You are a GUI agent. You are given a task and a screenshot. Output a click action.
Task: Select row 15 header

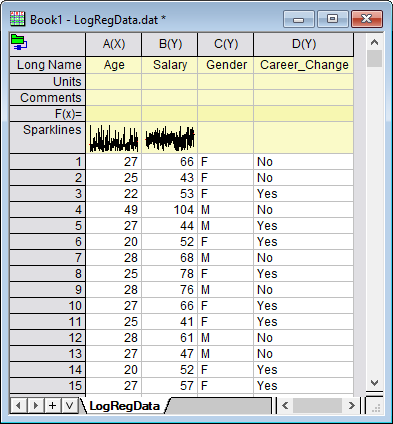click(x=47, y=386)
